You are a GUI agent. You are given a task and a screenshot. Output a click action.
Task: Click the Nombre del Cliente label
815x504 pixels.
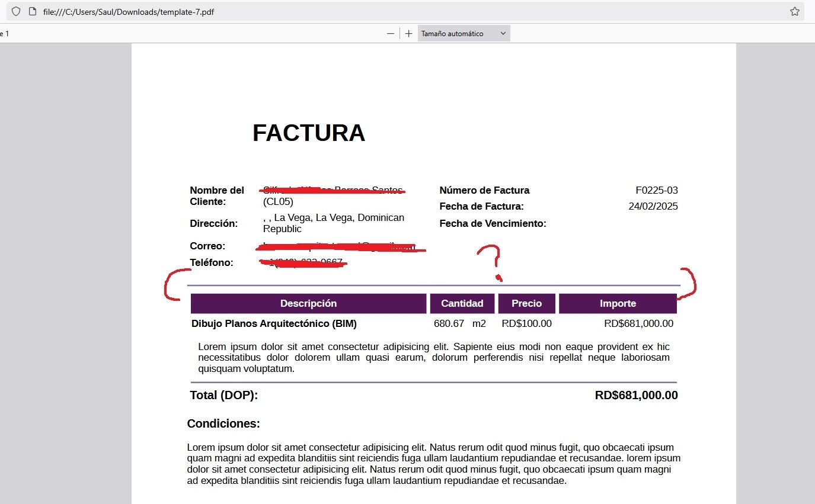(217, 196)
